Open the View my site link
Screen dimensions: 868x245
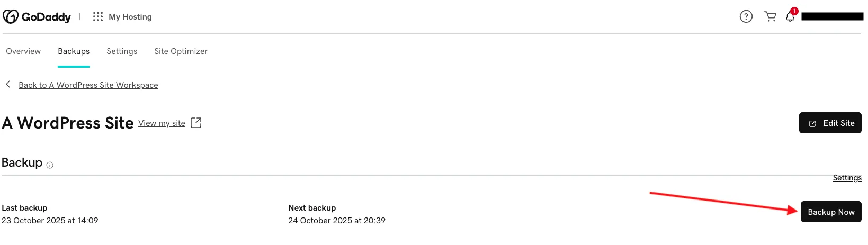162,123
